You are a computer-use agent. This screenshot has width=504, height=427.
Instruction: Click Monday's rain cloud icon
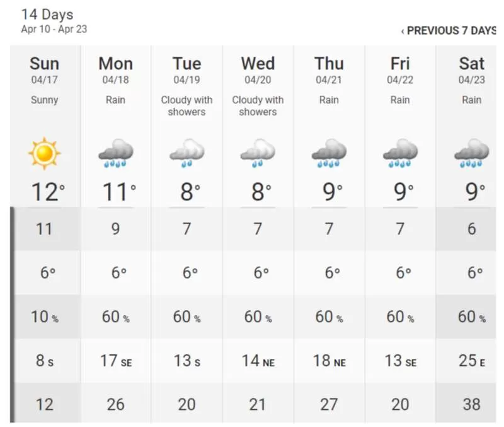click(x=116, y=153)
